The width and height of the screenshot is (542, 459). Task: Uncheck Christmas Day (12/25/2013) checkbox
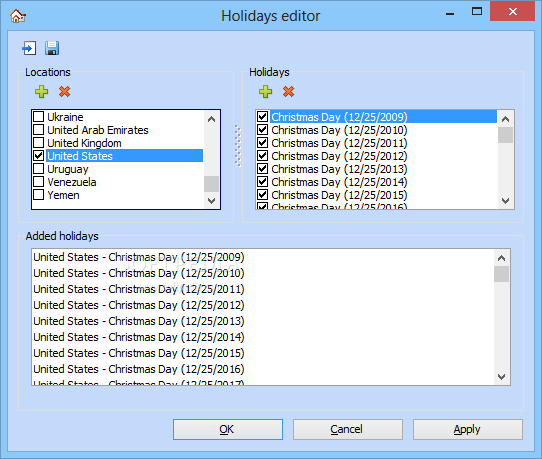click(262, 169)
